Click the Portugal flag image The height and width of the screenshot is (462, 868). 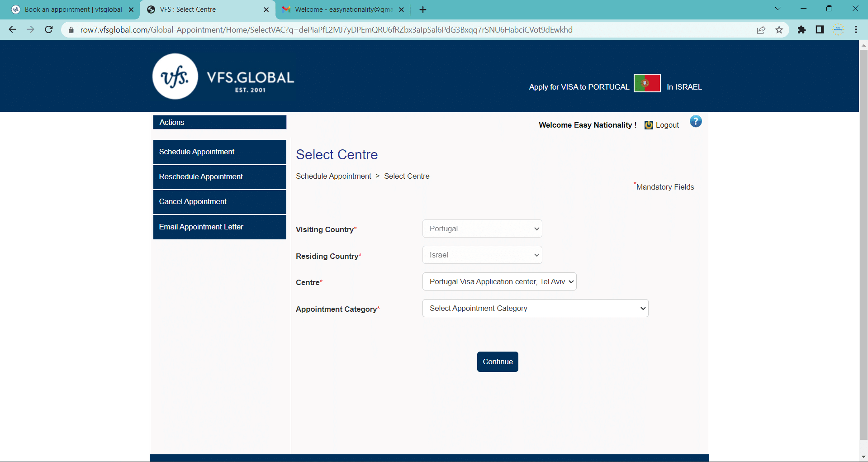(x=647, y=83)
